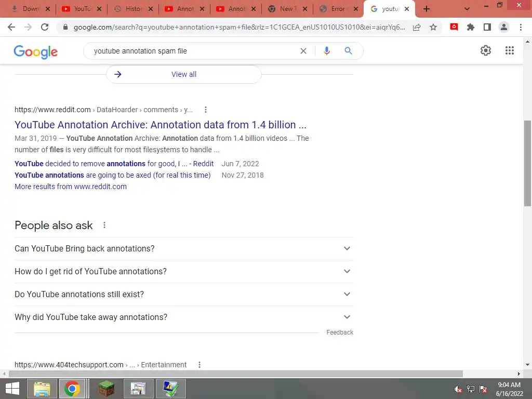This screenshot has height=399, width=532.
Task: Open Chrome's three-dot menu
Action: [521, 27]
